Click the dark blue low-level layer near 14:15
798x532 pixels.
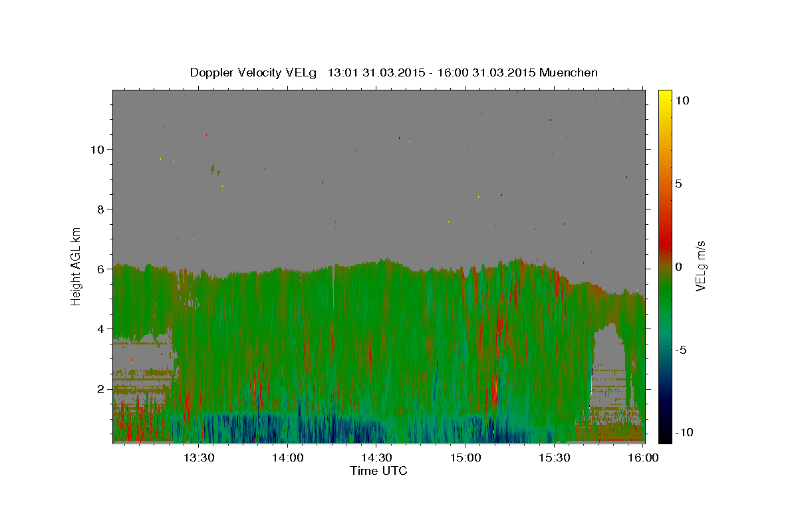click(332, 429)
